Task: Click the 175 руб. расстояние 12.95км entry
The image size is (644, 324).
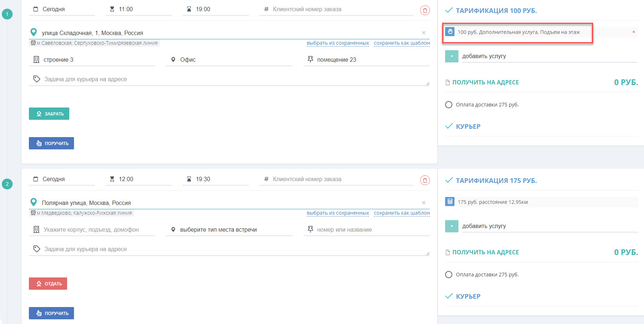Action: [x=541, y=202]
